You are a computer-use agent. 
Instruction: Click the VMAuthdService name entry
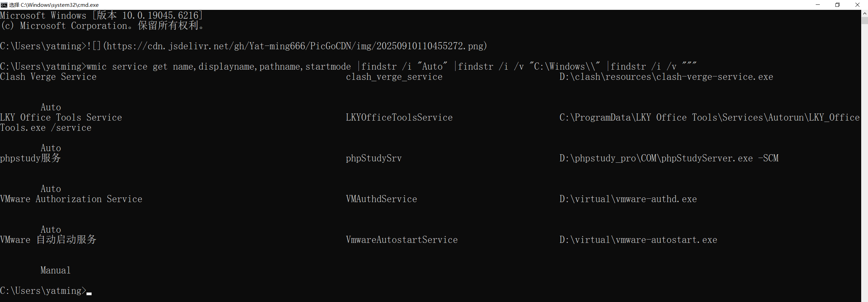pos(381,199)
